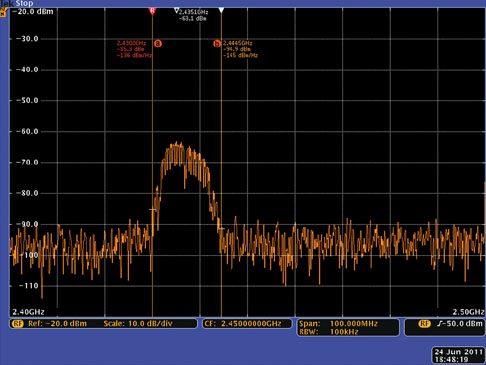The height and width of the screenshot is (365, 486).
Task: Click the -80.0 vertical scale label
Action: coord(28,193)
